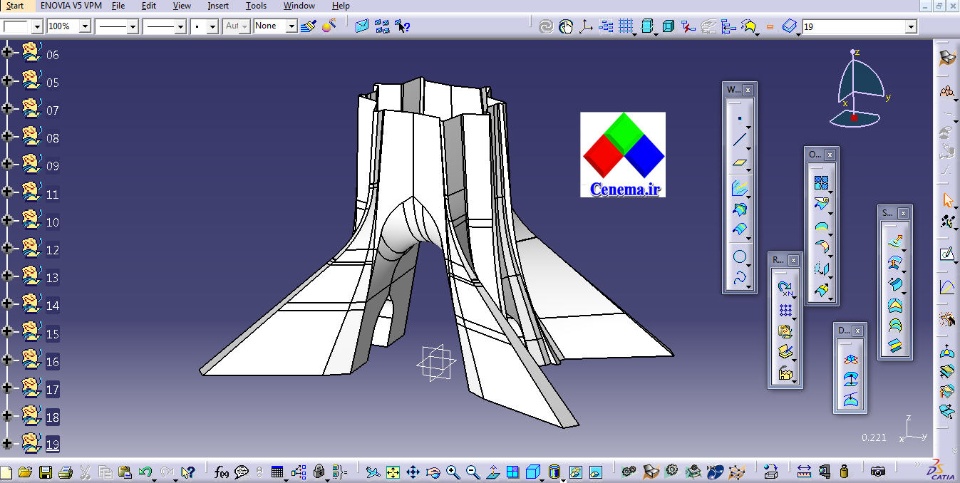960x483 pixels.
Task: Expand tree node 05
Action: (7, 81)
